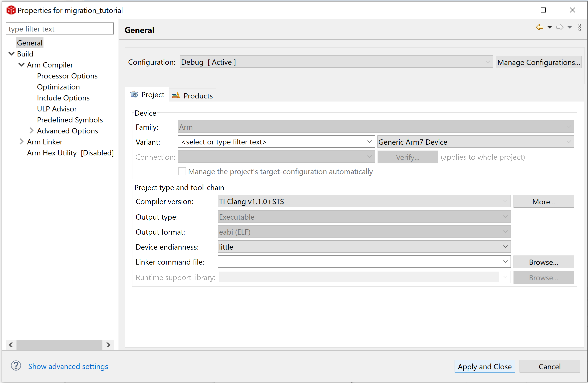Image resolution: width=588 pixels, height=383 pixels.
Task: Open the Device endianness dropdown
Action: [x=506, y=247]
